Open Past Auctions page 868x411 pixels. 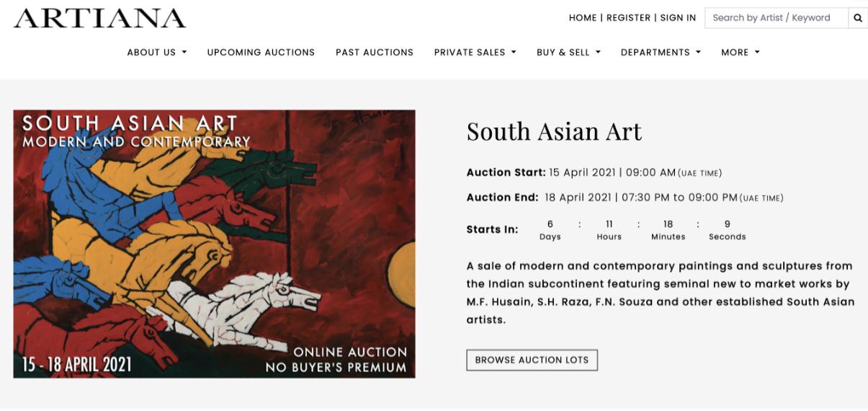pos(375,53)
